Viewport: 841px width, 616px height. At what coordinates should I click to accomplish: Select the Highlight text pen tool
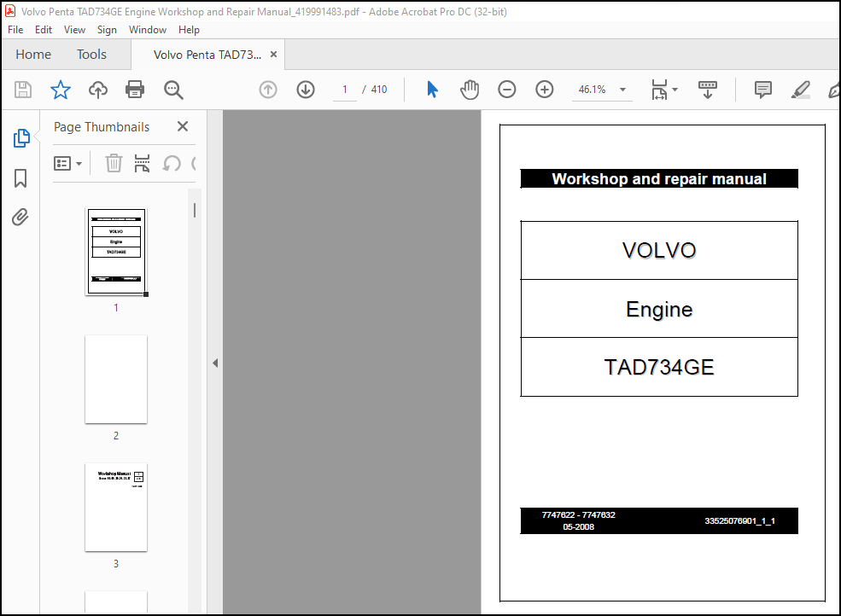click(800, 90)
